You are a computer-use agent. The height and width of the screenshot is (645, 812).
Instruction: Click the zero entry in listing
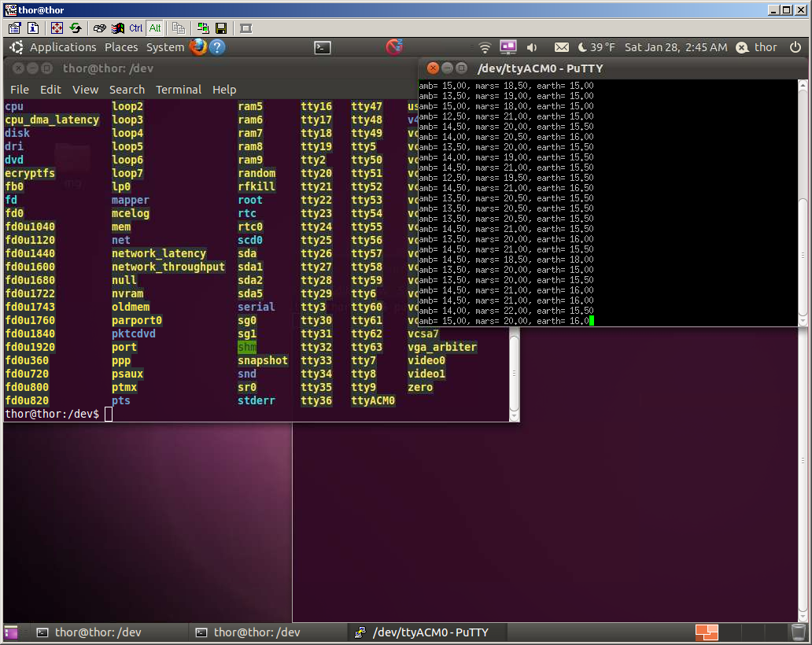[420, 387]
